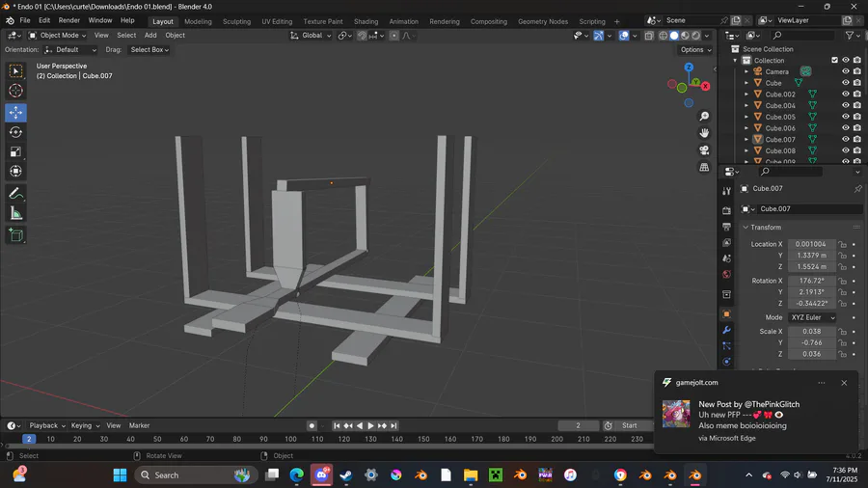868x488 pixels.
Task: Open the viewport Add menu
Action: pos(150,36)
